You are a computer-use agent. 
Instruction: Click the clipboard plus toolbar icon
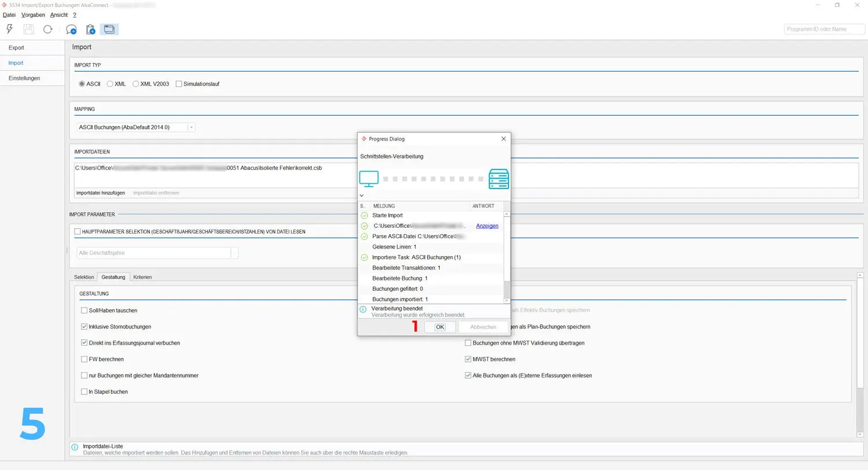(x=90, y=29)
